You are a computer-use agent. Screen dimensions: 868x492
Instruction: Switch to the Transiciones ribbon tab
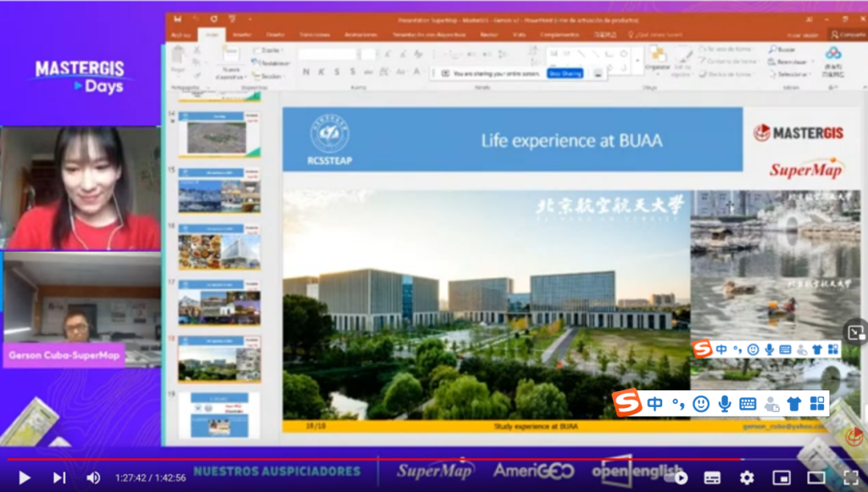pos(314,35)
